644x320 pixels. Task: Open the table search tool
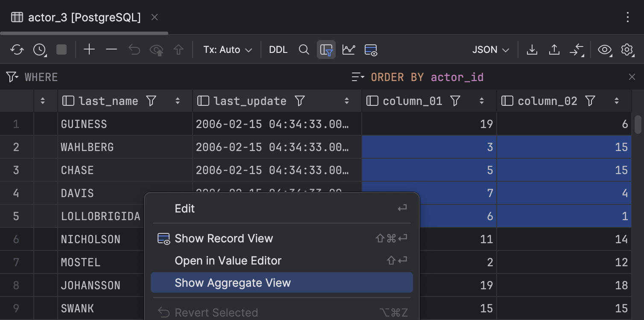click(304, 49)
